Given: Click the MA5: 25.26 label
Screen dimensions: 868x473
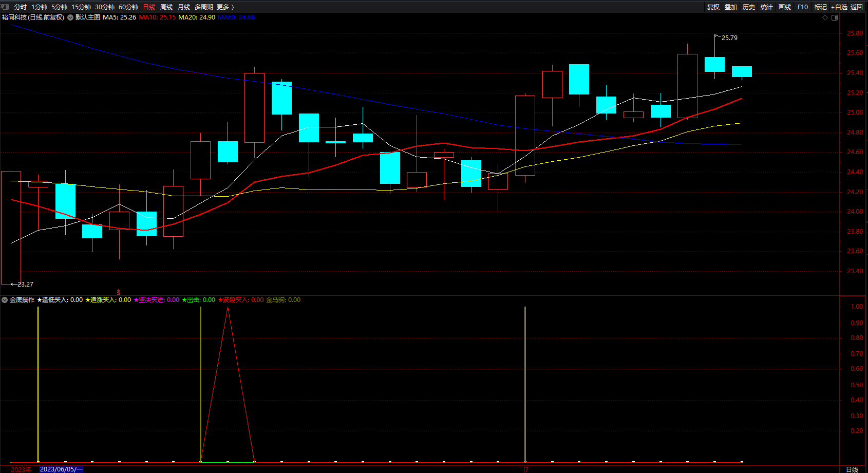Looking at the screenshot, I should (x=119, y=17).
